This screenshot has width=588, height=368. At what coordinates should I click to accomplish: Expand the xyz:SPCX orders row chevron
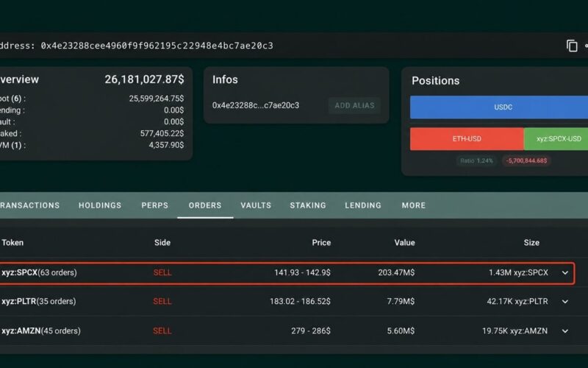(x=564, y=272)
